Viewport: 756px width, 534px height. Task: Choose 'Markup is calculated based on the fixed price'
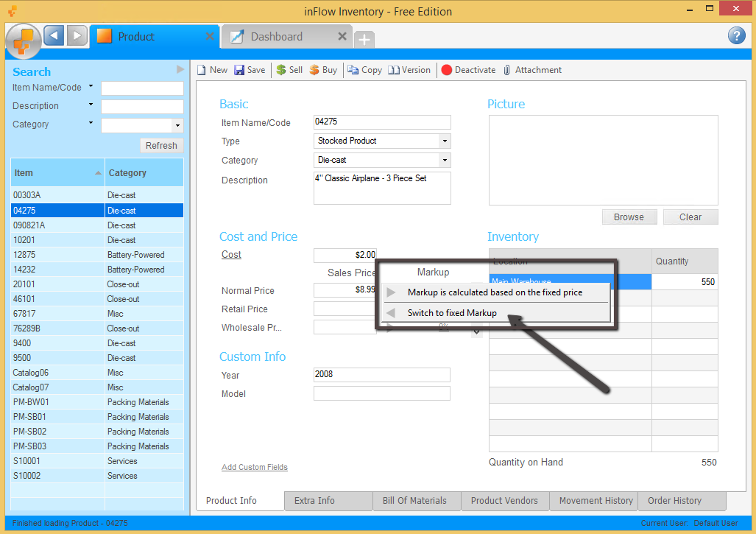496,292
